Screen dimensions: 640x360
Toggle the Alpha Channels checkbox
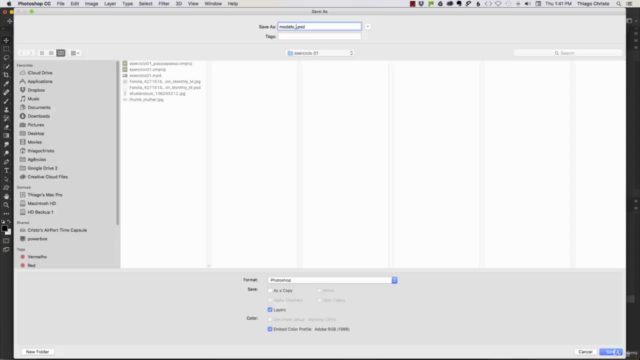point(270,300)
